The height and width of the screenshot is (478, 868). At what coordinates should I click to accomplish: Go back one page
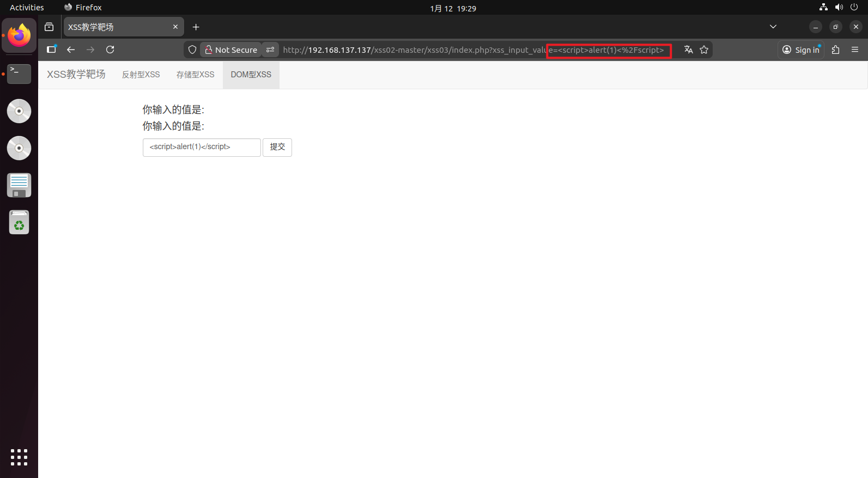pyautogui.click(x=71, y=50)
